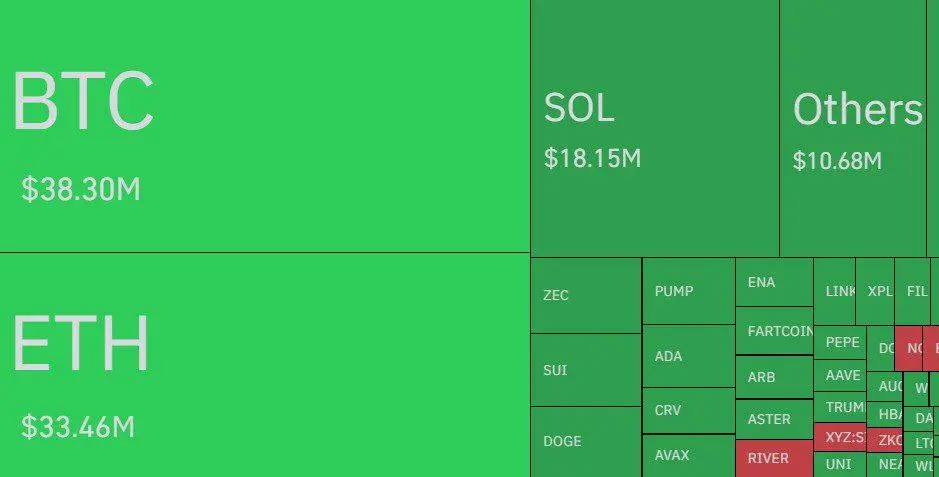Select the red RIVER tile
Screen dimensions: 939x477
click(774, 458)
